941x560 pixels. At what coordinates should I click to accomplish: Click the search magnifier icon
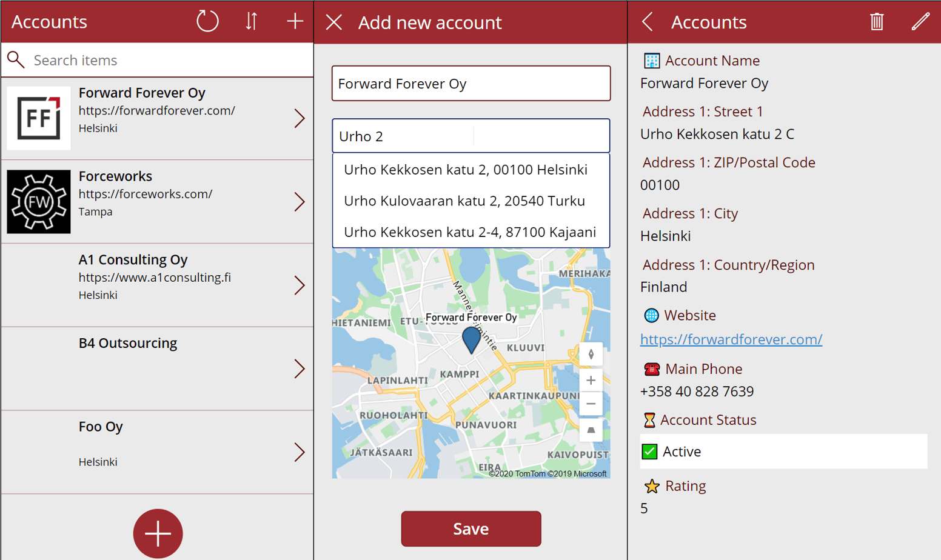[15, 59]
